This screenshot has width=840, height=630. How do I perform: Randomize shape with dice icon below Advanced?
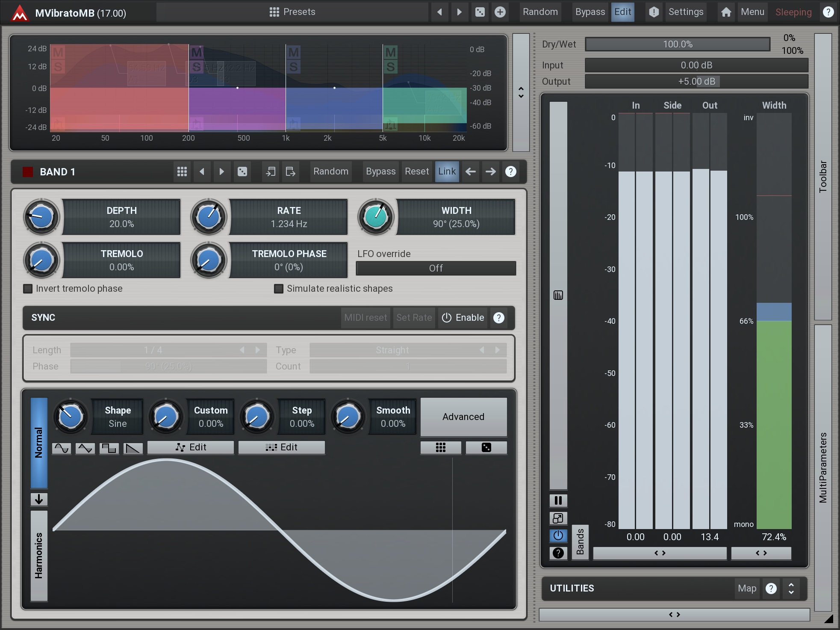[x=486, y=447]
